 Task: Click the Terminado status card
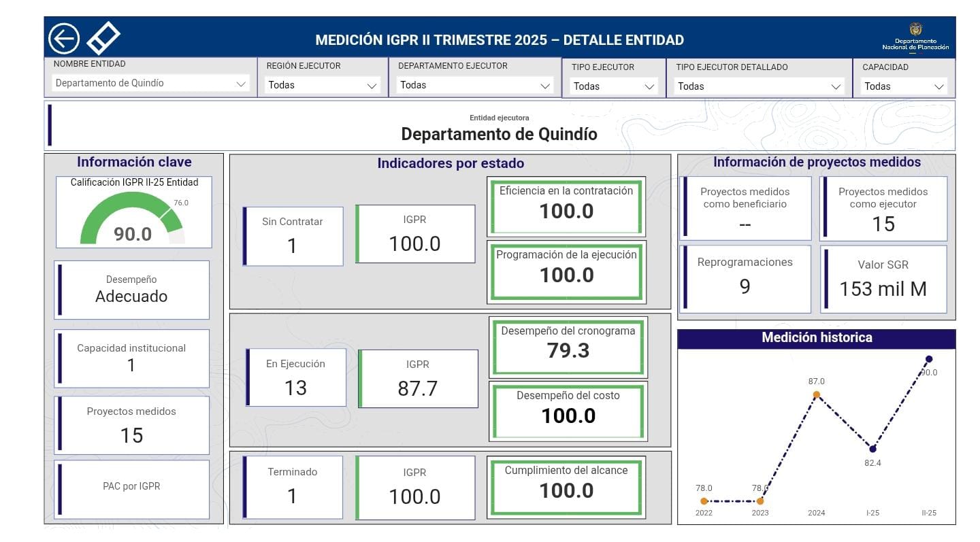[293, 487]
